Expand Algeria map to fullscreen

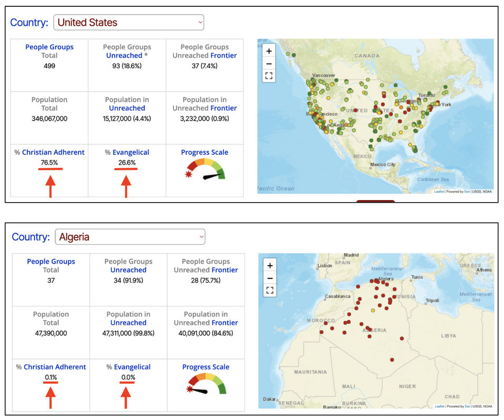pyautogui.click(x=270, y=290)
